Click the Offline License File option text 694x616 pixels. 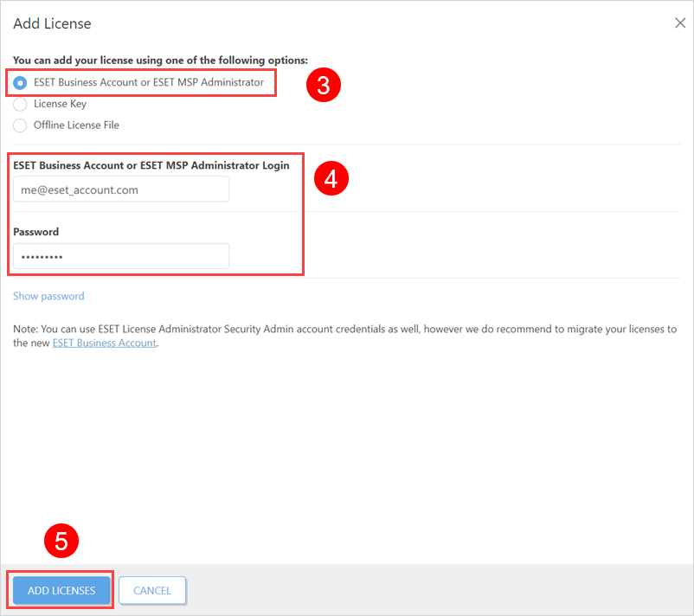click(x=76, y=125)
